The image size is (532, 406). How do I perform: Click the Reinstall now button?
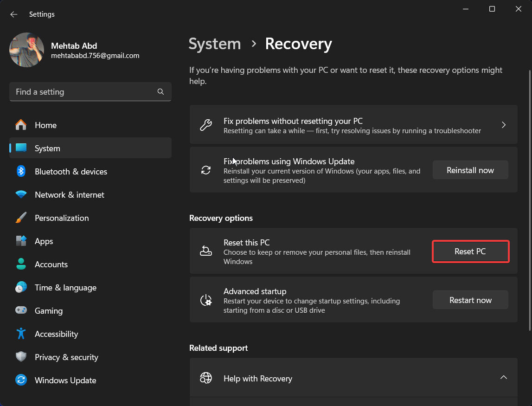470,170
